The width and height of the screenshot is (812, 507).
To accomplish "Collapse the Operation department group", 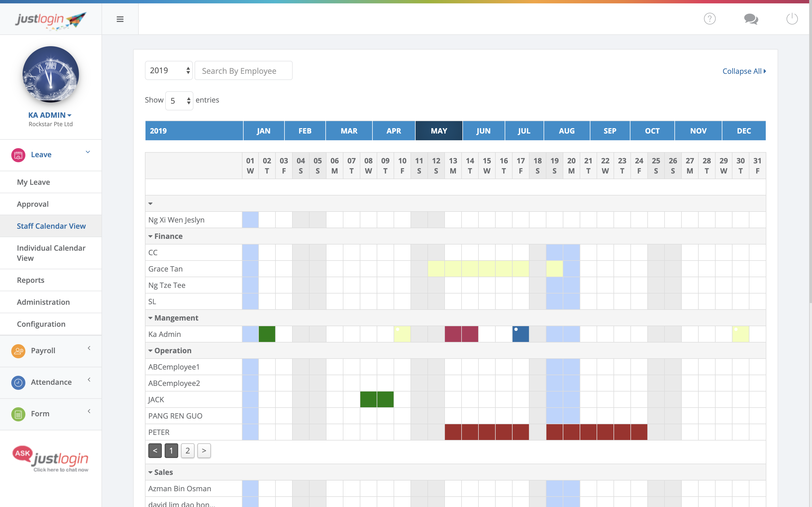I will coord(150,351).
